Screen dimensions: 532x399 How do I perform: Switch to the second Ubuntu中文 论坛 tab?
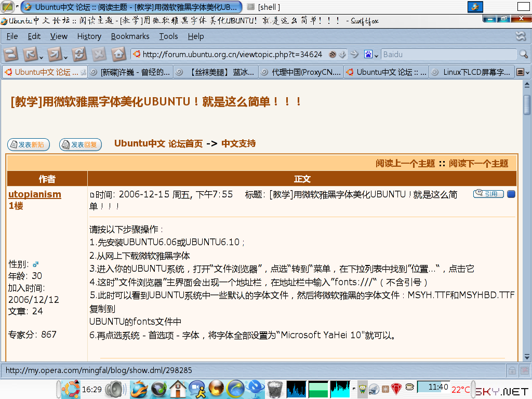387,72
